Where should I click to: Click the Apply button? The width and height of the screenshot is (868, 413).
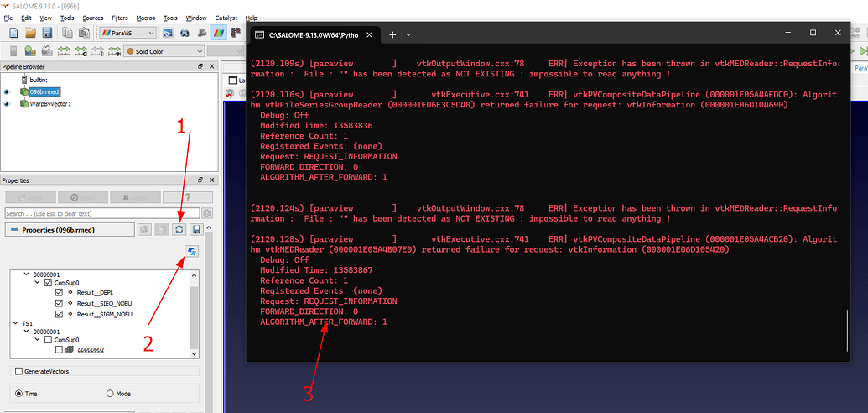pyautogui.click(x=30, y=197)
